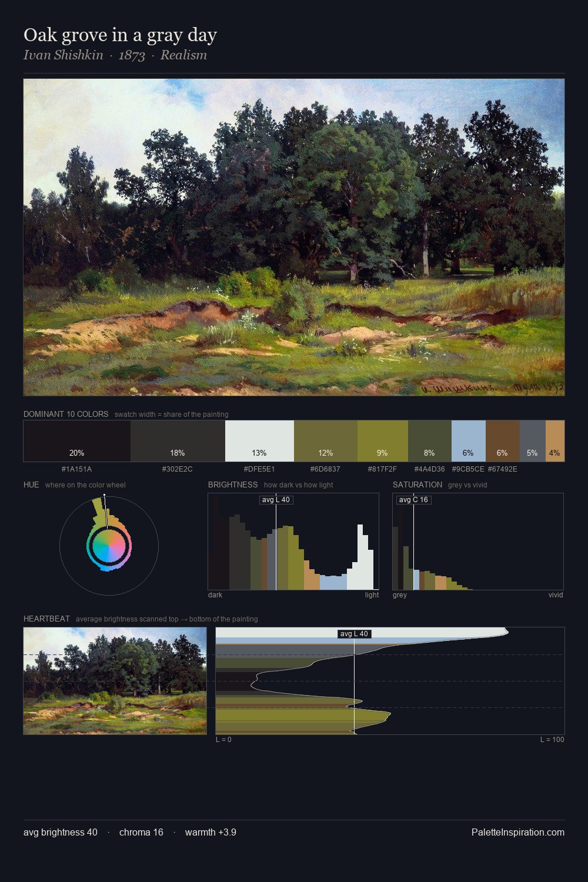The image size is (588, 882).
Task: Choose the 5% slate grey swatch
Action: click(x=533, y=441)
